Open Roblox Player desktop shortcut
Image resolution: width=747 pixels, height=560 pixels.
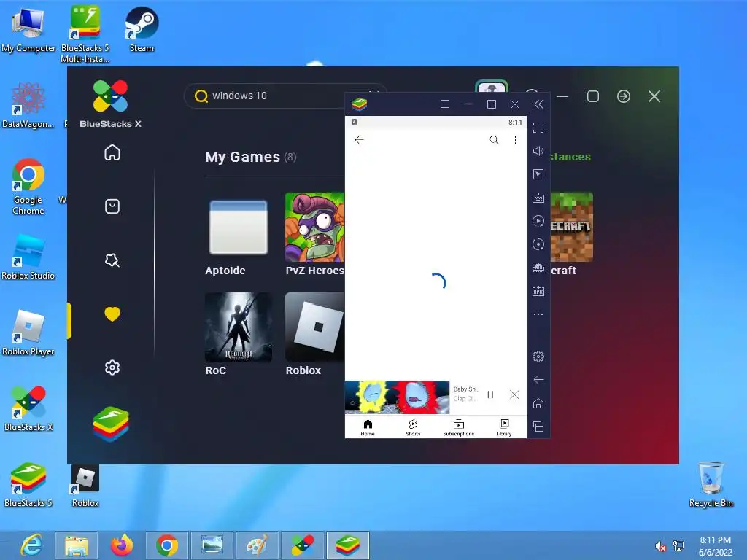point(28,332)
